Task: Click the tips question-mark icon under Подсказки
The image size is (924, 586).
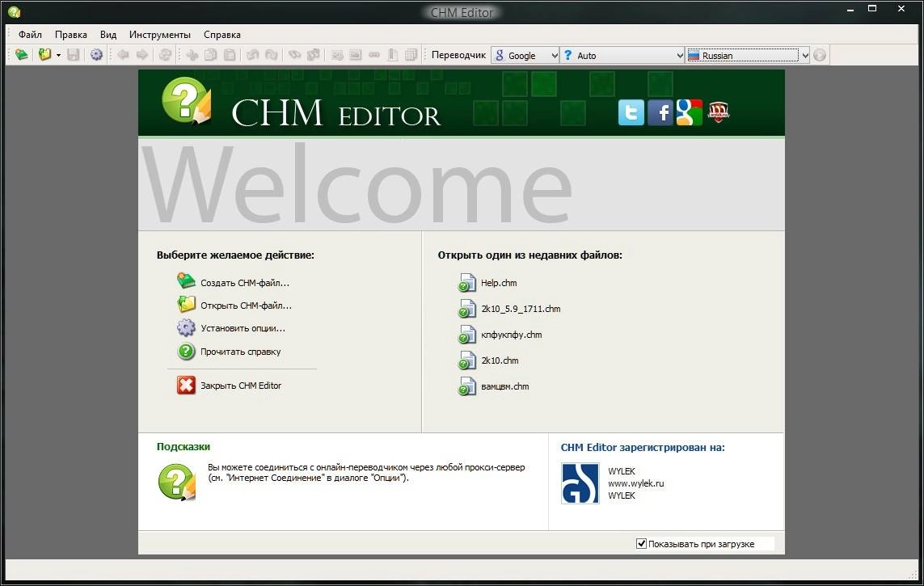Action: (177, 483)
